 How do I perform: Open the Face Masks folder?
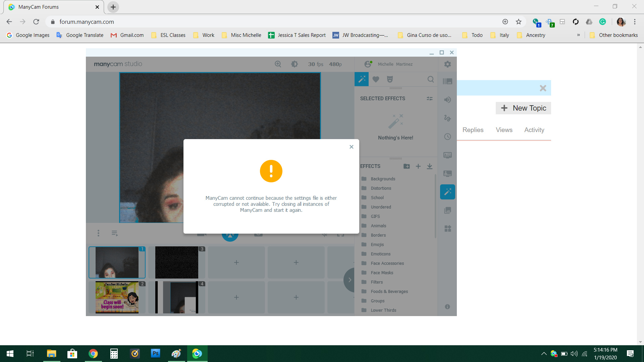coord(377,273)
